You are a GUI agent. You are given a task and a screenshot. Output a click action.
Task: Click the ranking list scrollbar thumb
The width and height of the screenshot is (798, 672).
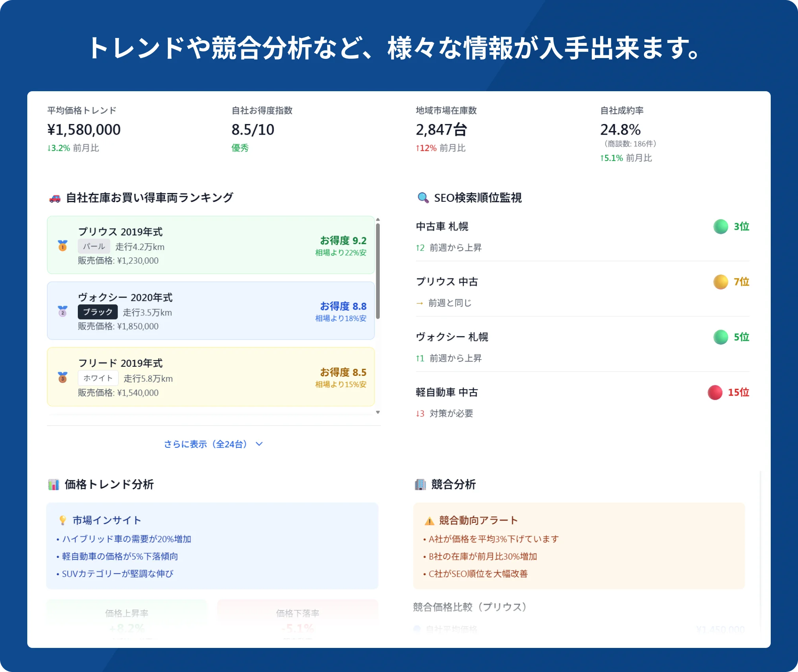[x=378, y=270]
